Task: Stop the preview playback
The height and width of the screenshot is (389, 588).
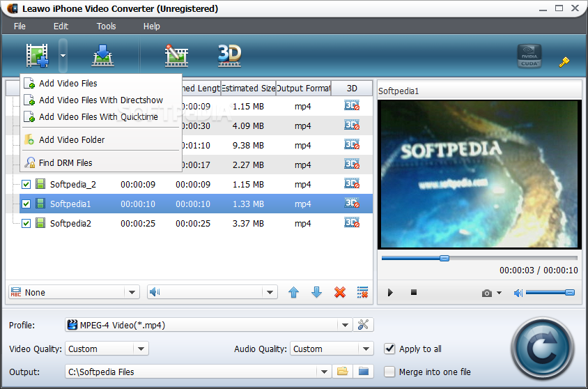Action: (x=414, y=292)
